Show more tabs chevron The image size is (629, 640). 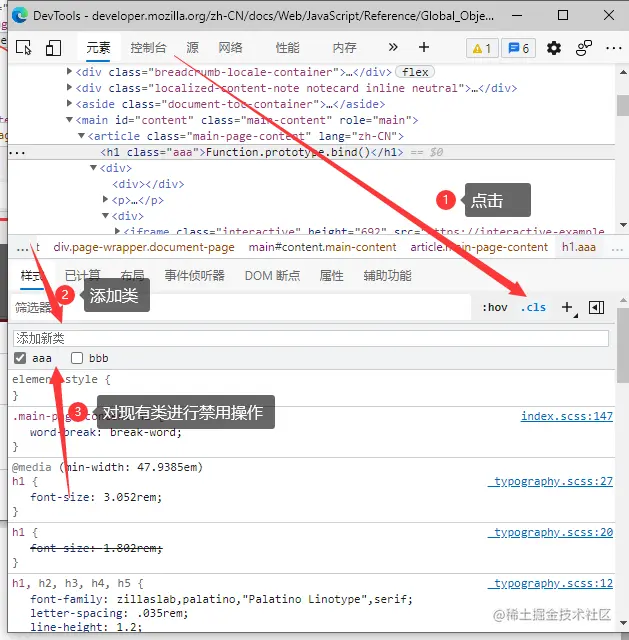pos(393,47)
